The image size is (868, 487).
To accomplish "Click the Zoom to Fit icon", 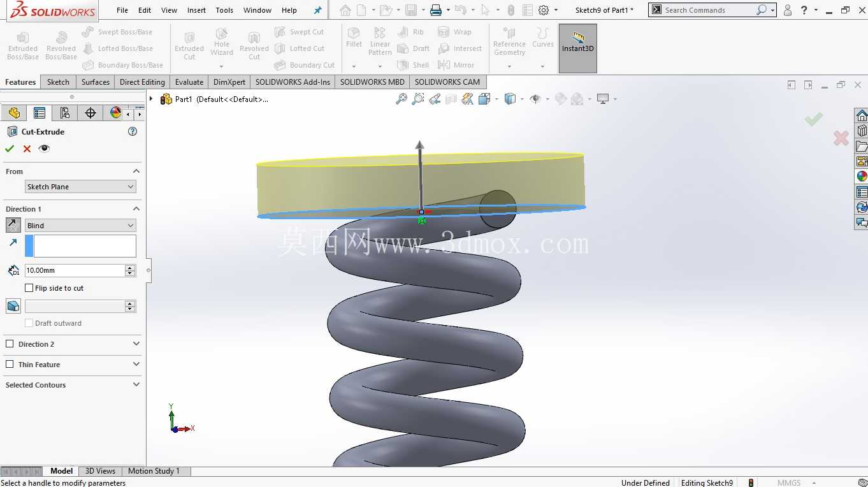I will click(x=401, y=99).
